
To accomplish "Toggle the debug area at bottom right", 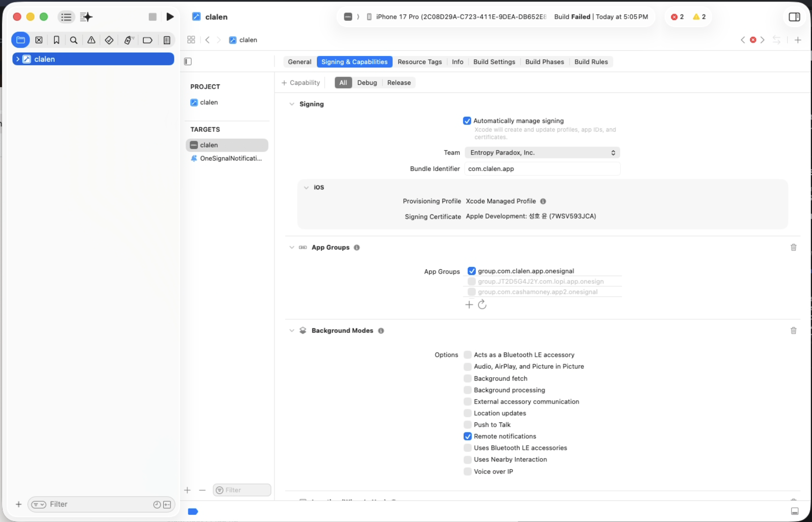I will click(795, 511).
